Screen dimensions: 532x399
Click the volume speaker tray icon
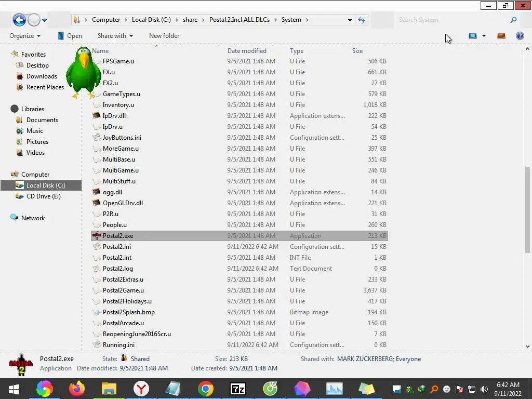coord(484,389)
